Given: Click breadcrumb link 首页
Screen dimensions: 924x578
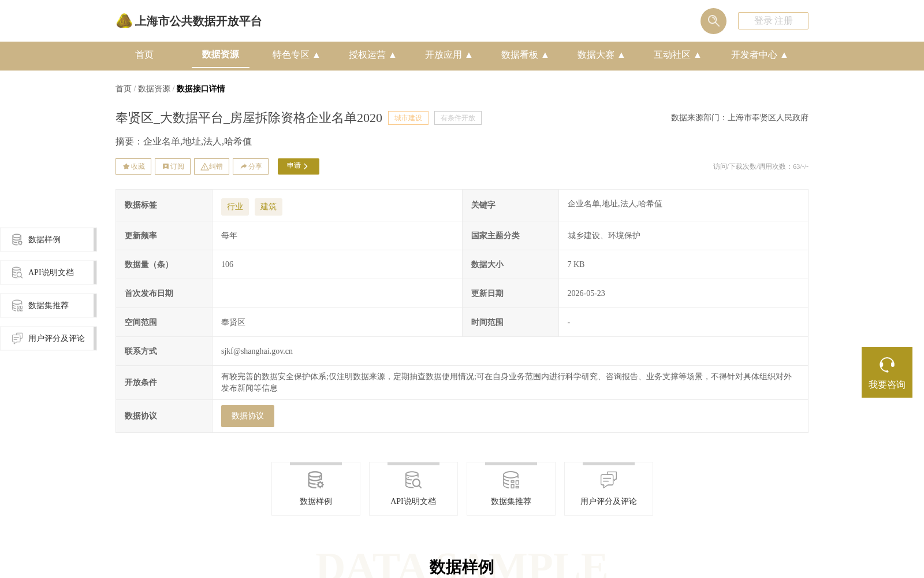Looking at the screenshot, I should (x=124, y=88).
